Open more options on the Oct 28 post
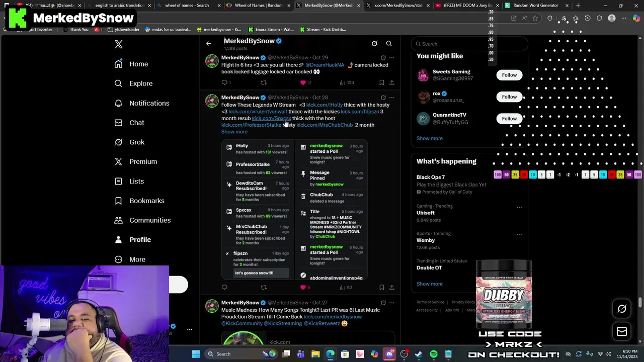Screen dimensions: 644x362 click(x=392, y=98)
